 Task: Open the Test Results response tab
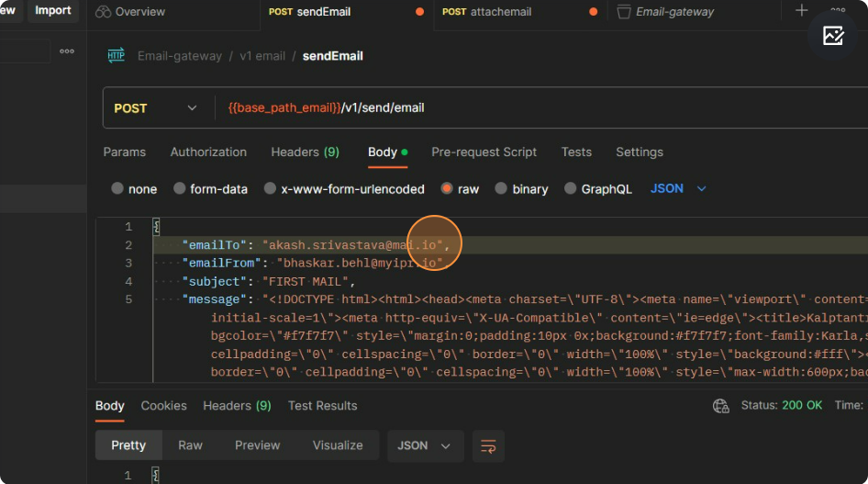[322, 406]
